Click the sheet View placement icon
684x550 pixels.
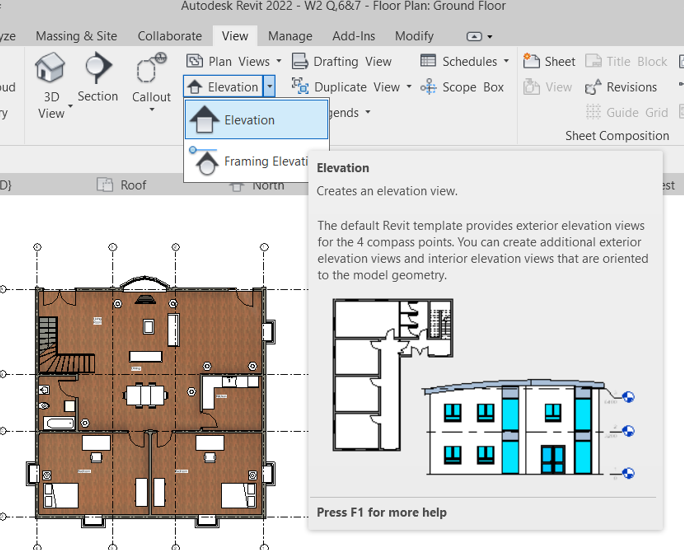(531, 87)
